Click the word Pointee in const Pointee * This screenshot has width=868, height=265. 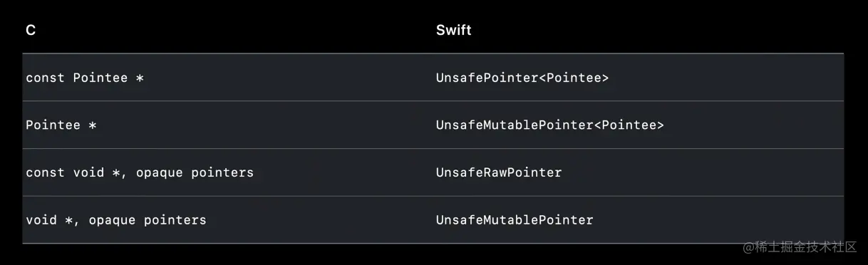[100, 78]
